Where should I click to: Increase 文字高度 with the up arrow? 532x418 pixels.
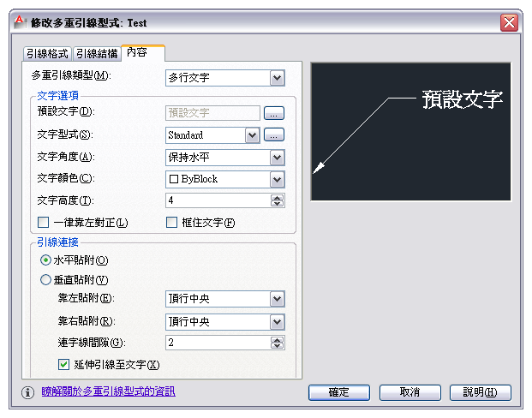(x=278, y=198)
